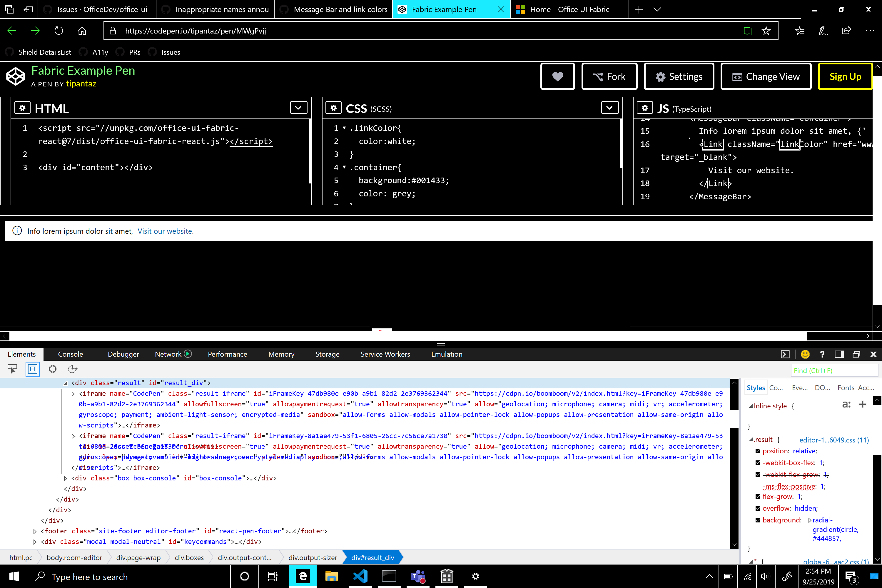Screen dimensions: 882x588
Task: Uncheck the position: relative property
Action: 758,451
